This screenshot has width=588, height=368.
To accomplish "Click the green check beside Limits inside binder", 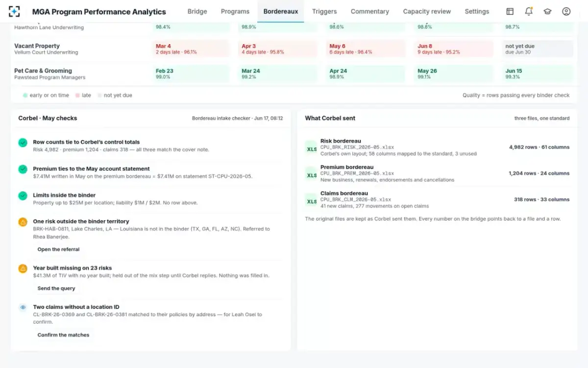I will pyautogui.click(x=23, y=196).
